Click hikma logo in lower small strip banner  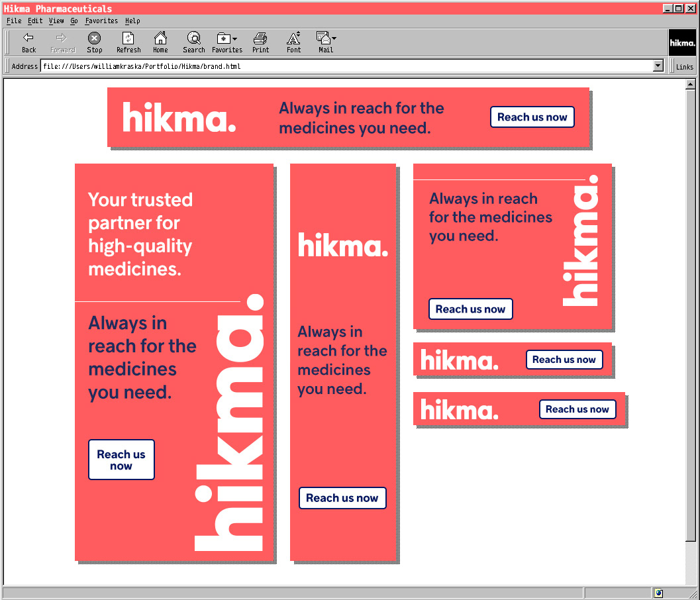(460, 409)
